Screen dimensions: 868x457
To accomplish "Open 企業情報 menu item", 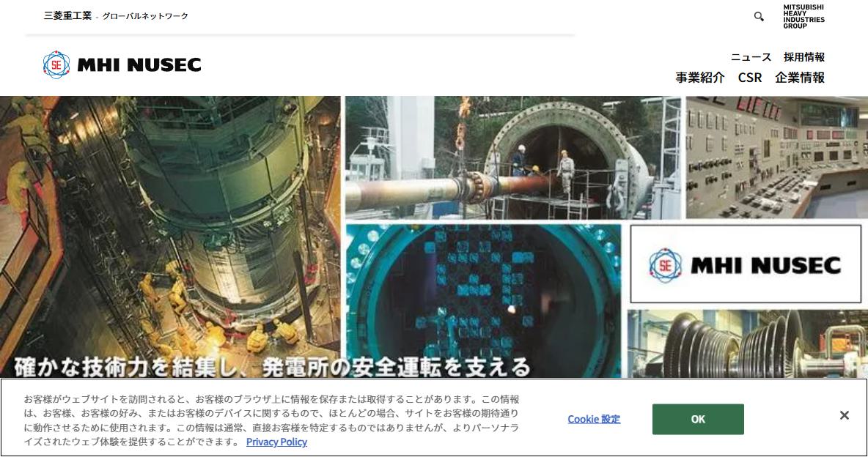I will point(800,78).
